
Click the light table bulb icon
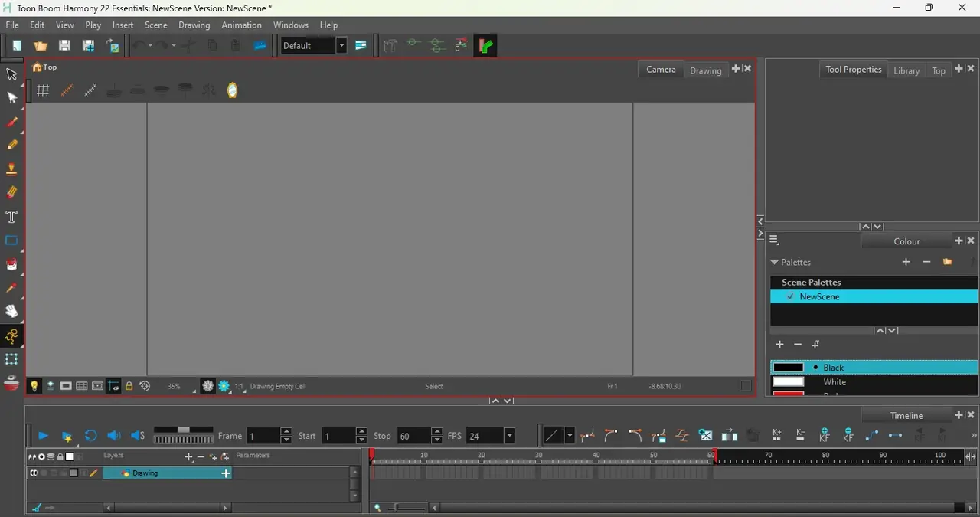click(34, 386)
